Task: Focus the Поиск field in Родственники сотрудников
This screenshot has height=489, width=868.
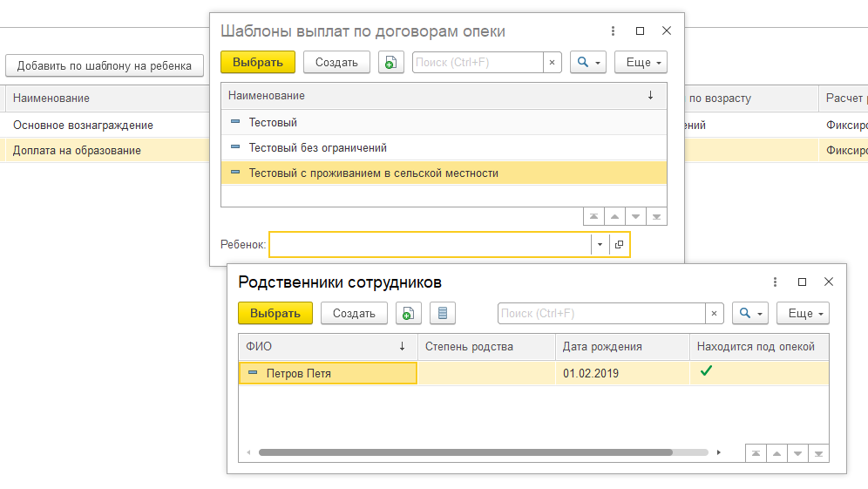Action: (601, 314)
